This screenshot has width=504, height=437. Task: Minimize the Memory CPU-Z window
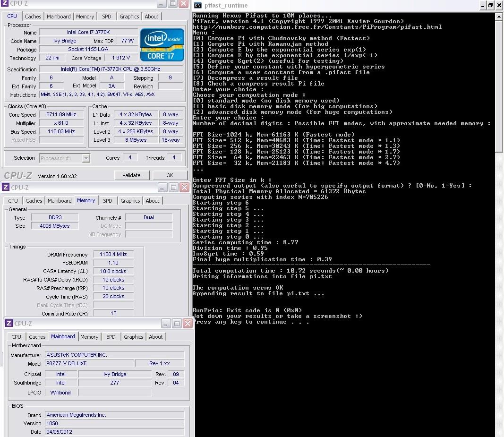162,188
